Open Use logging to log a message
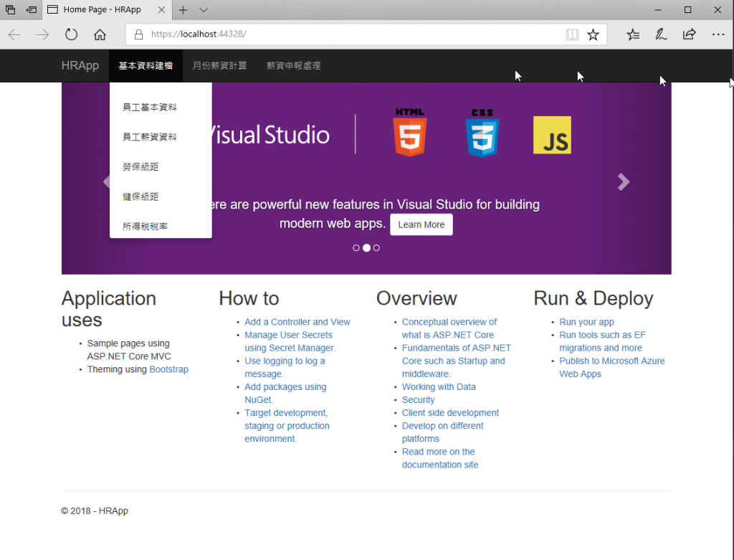This screenshot has width=734, height=560. (285, 368)
